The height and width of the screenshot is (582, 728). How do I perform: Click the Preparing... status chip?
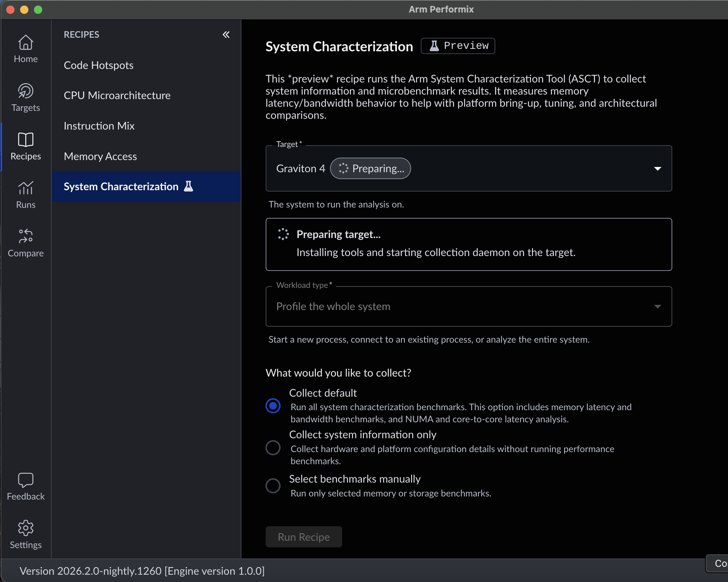click(371, 168)
